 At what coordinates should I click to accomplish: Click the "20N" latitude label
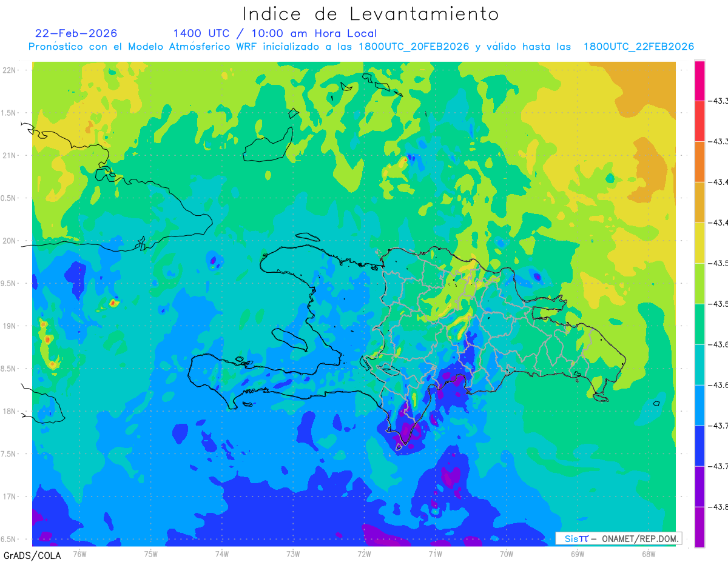9,241
